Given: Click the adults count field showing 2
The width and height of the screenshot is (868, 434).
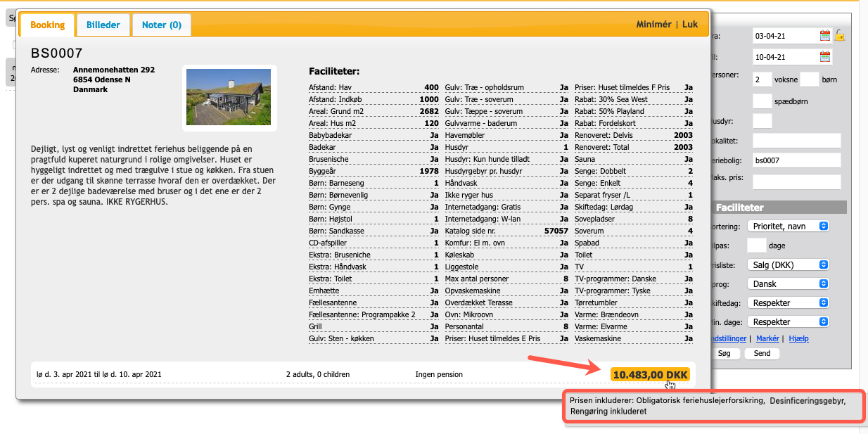Looking at the screenshot, I should [762, 79].
